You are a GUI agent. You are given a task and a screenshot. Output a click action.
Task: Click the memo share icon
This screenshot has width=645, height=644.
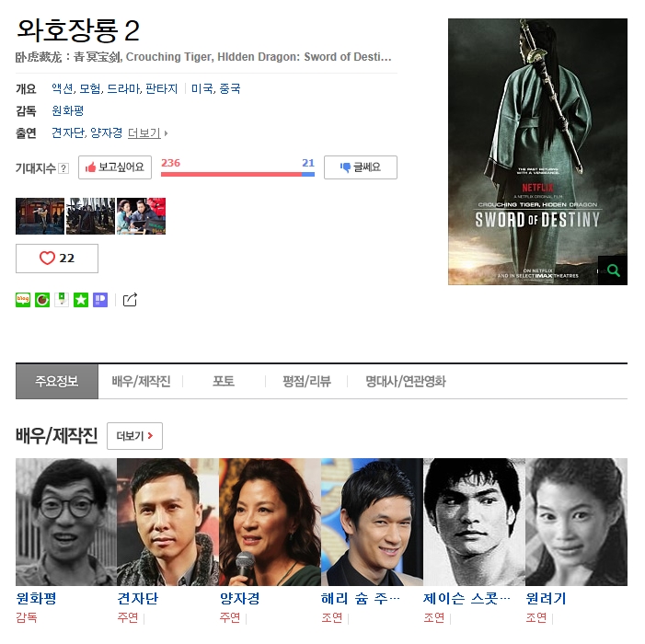pyautogui.click(x=62, y=300)
